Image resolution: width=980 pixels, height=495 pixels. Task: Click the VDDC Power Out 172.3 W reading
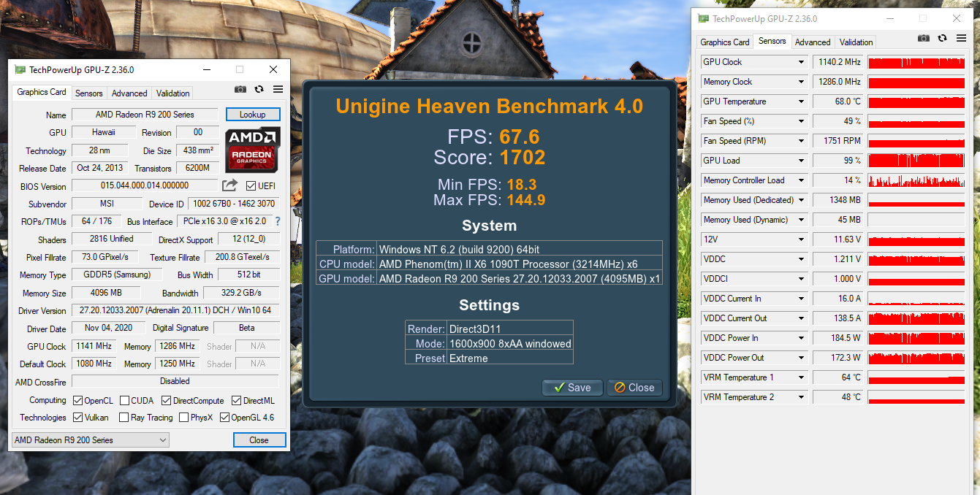838,358
